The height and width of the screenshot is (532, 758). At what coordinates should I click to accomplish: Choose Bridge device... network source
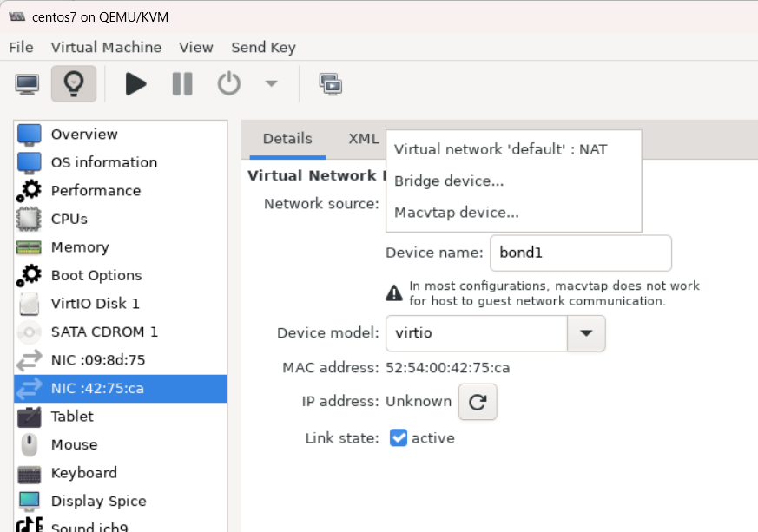pos(513,181)
